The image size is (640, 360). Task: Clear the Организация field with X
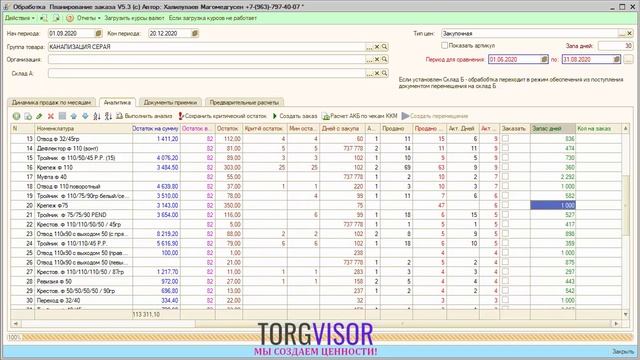tap(377, 60)
